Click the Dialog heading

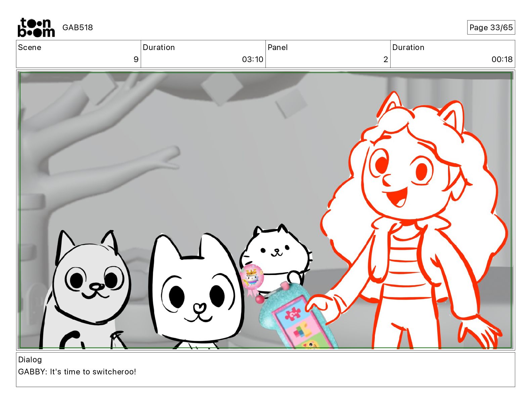pyautogui.click(x=30, y=360)
